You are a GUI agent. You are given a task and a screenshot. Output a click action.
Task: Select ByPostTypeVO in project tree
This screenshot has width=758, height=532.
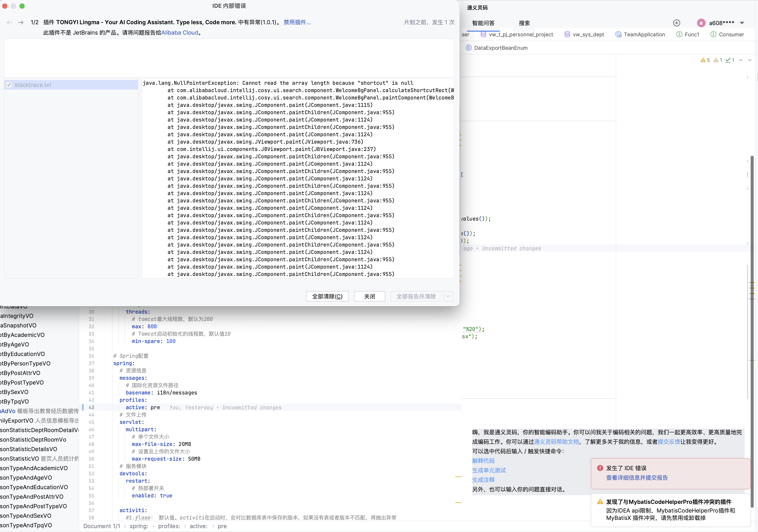click(22, 382)
